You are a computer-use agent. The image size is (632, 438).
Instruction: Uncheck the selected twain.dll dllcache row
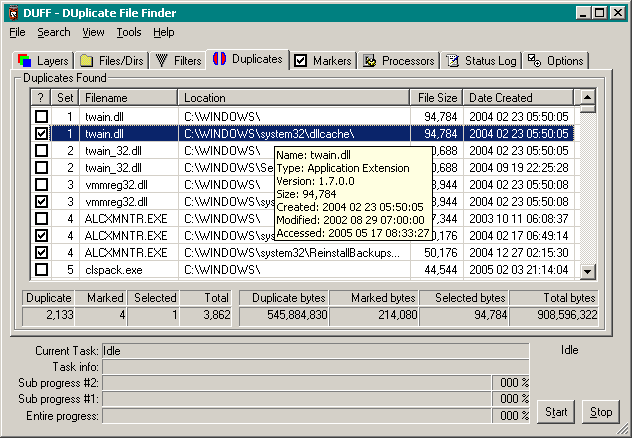click(x=41, y=133)
